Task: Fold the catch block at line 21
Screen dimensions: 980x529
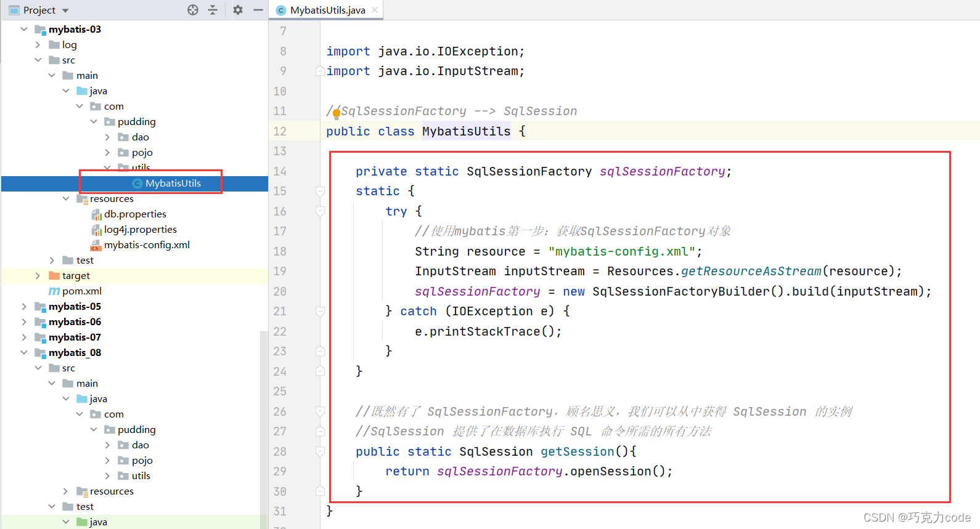Action: pyautogui.click(x=320, y=312)
